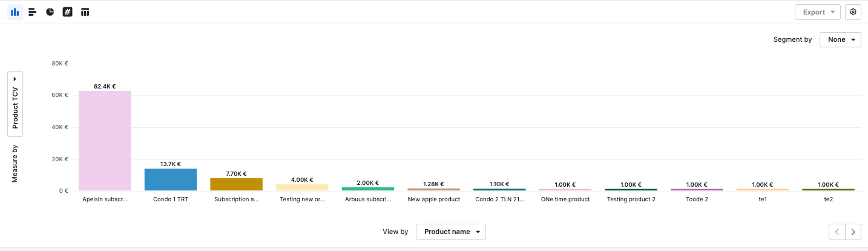This screenshot has width=868, height=251.
Task: Click the pink Apelsin subscription bar
Action: click(105, 141)
